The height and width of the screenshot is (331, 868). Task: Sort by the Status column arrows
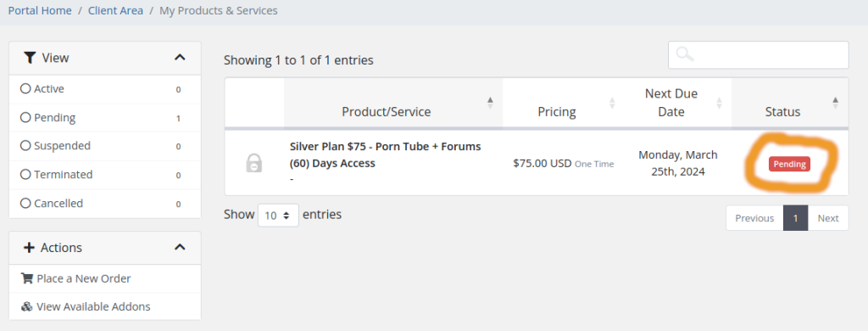tap(835, 103)
